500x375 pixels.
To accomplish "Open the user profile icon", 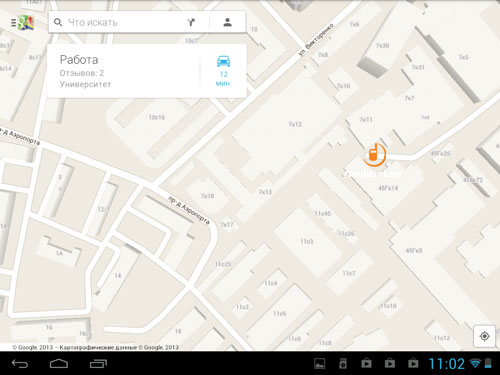I will tap(228, 22).
